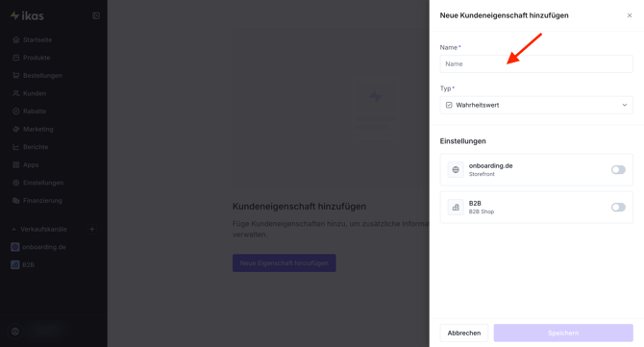Click the user avatar icon at bottom
Image resolution: width=644 pixels, height=347 pixels.
[x=15, y=332]
